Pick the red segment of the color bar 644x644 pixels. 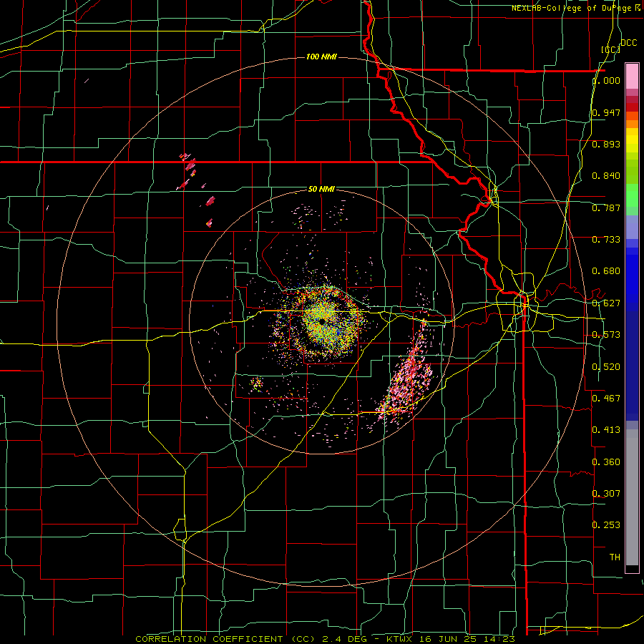[632, 107]
